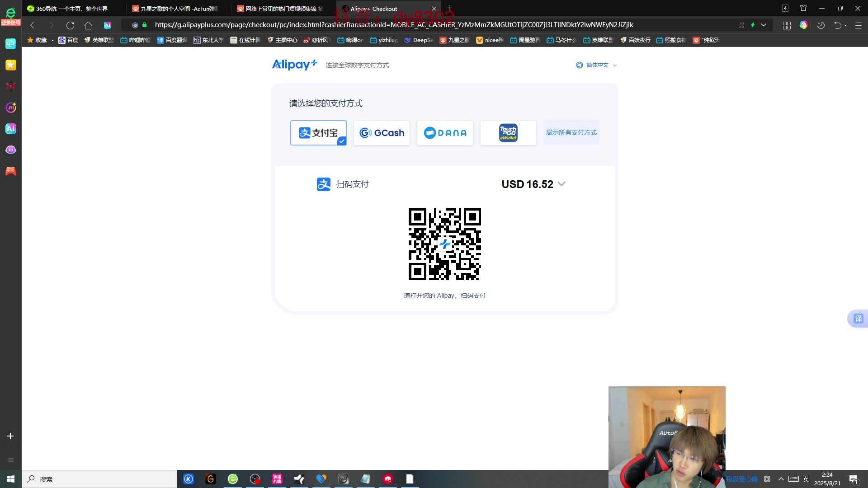
Task: Open the extensions grid icon
Action: (x=787, y=25)
